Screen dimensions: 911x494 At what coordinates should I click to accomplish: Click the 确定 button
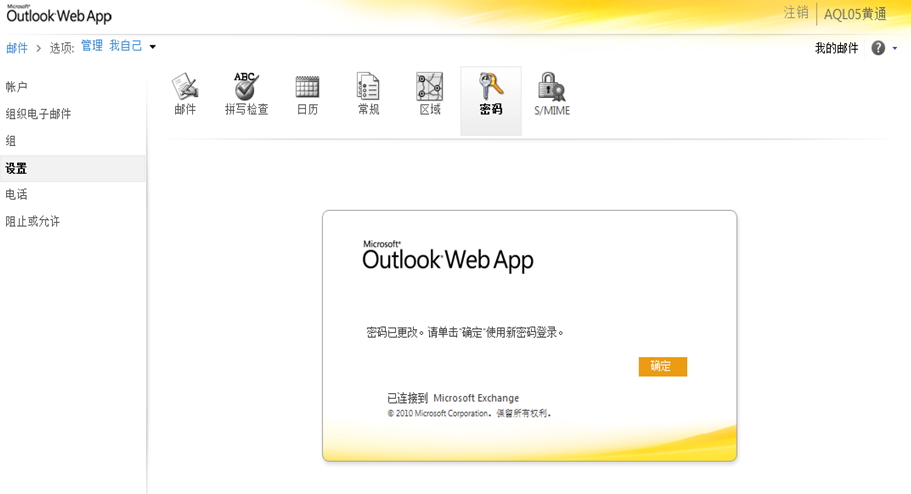[662, 367]
